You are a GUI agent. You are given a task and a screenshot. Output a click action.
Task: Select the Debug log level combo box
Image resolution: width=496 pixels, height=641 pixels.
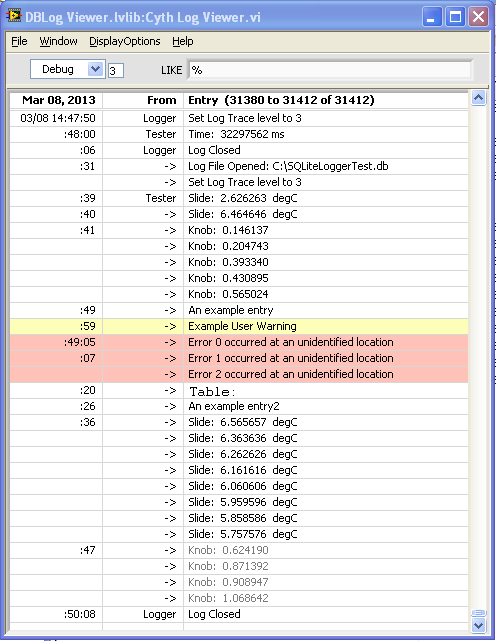(67, 69)
